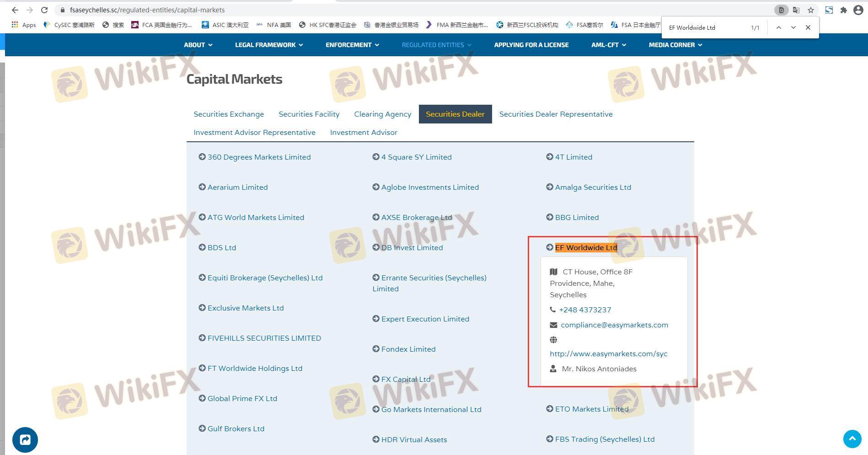This screenshot has height=455, width=868.
Task: Expand the ABOUT dropdown menu
Action: 198,45
